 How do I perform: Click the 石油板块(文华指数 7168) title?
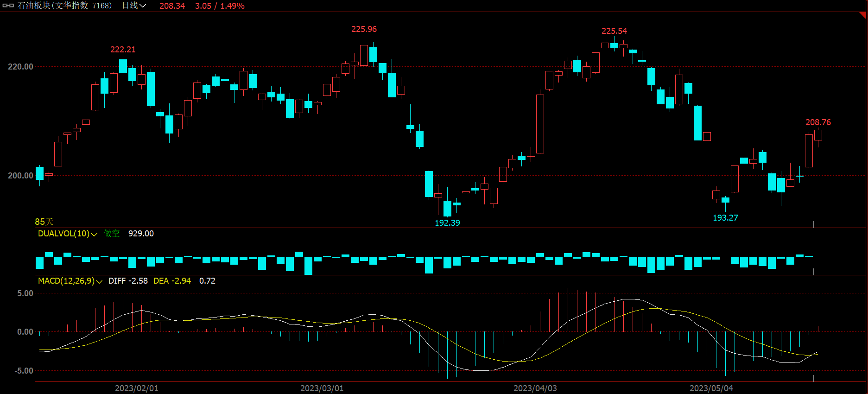(x=65, y=6)
